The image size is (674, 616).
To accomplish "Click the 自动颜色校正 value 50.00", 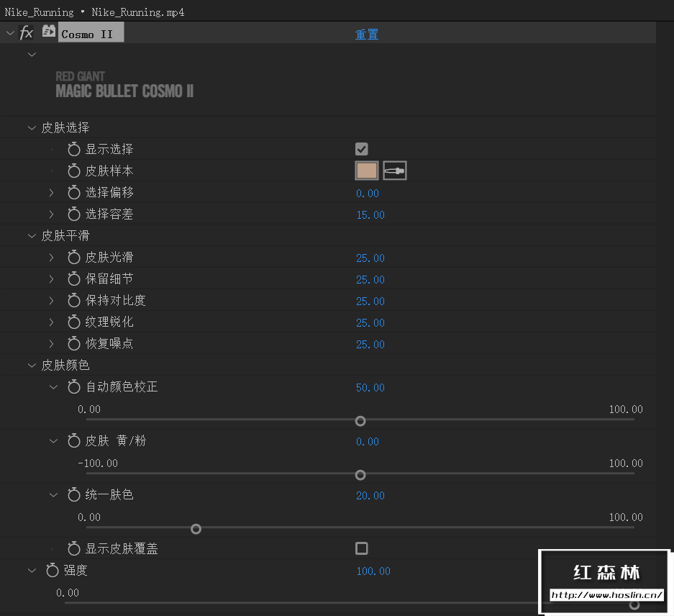I will pos(370,388).
